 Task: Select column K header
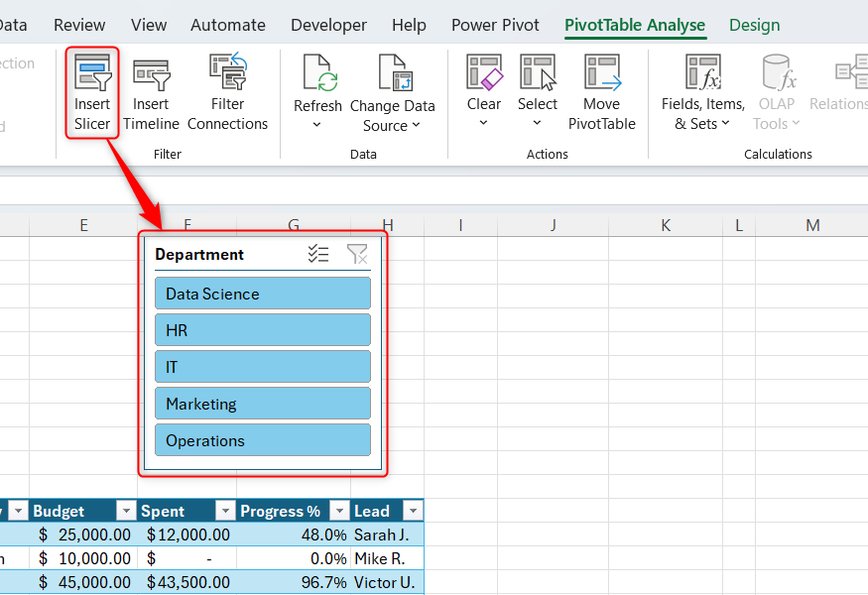[x=666, y=225]
